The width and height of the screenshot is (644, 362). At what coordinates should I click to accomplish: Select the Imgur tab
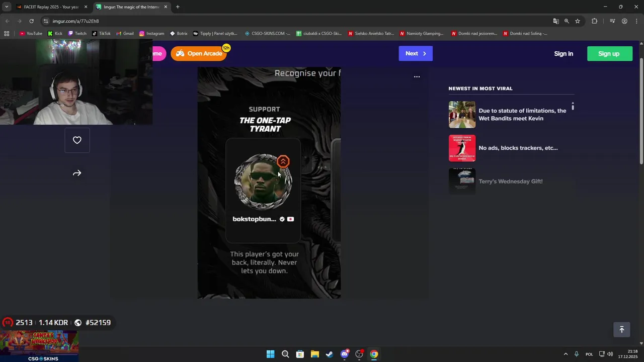132,7
